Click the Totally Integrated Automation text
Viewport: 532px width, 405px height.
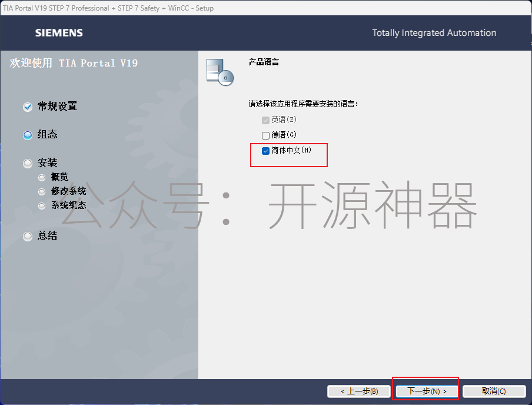click(434, 33)
